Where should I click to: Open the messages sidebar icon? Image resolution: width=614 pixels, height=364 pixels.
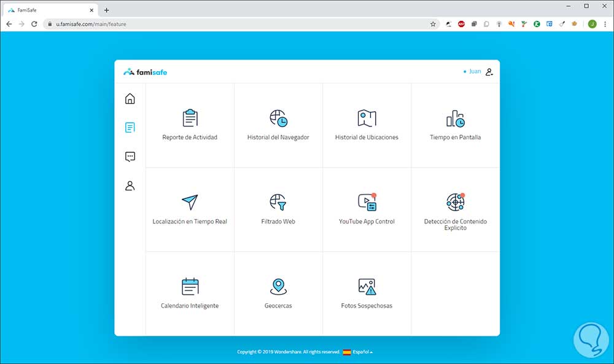click(130, 157)
